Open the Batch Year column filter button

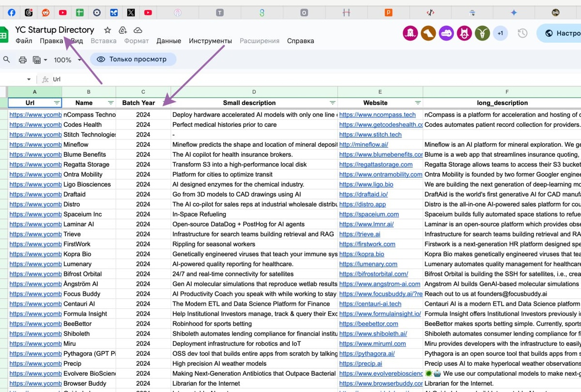(x=166, y=103)
